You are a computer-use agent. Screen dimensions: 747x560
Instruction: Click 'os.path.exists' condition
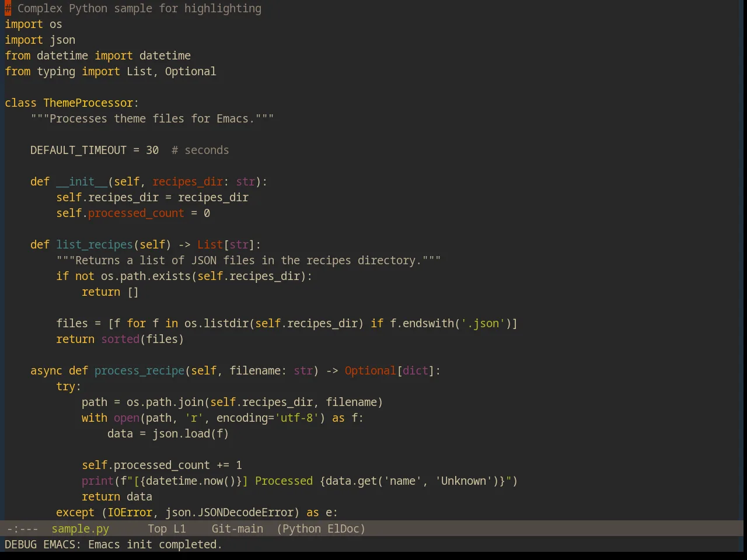pyautogui.click(x=146, y=276)
